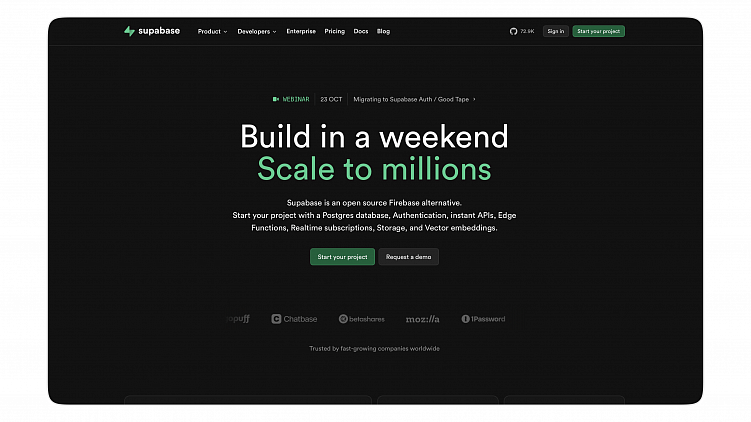751x422 pixels.
Task: Click the Supabase lightning bolt logo
Action: [x=129, y=31]
